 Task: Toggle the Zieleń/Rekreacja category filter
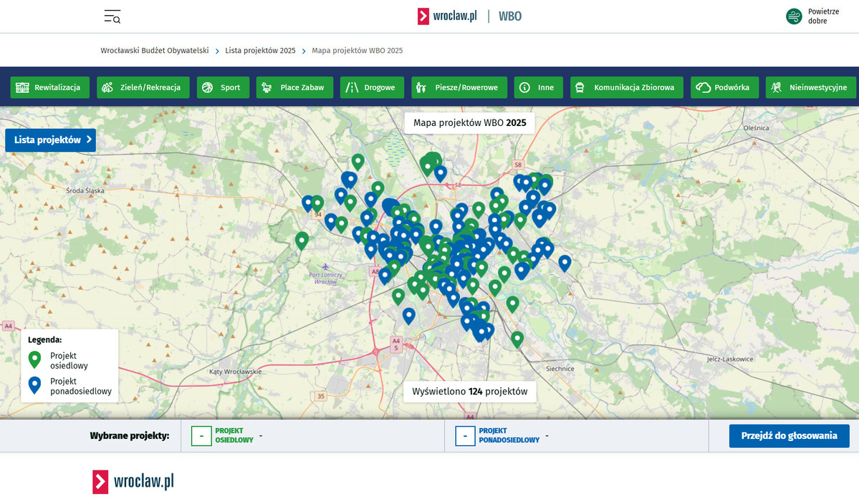pos(143,87)
